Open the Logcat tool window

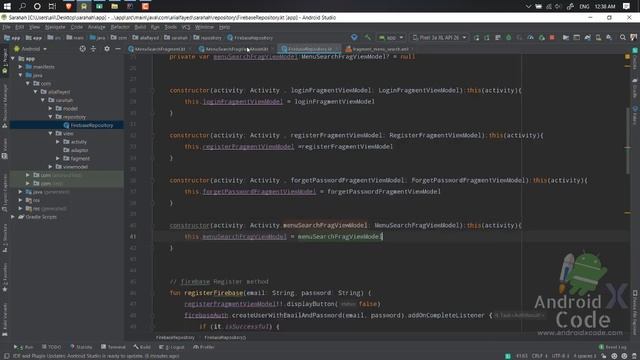pos(172,347)
